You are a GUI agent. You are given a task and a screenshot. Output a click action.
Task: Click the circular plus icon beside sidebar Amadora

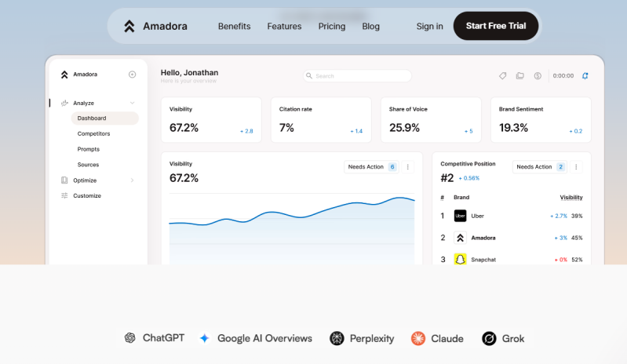pos(132,75)
